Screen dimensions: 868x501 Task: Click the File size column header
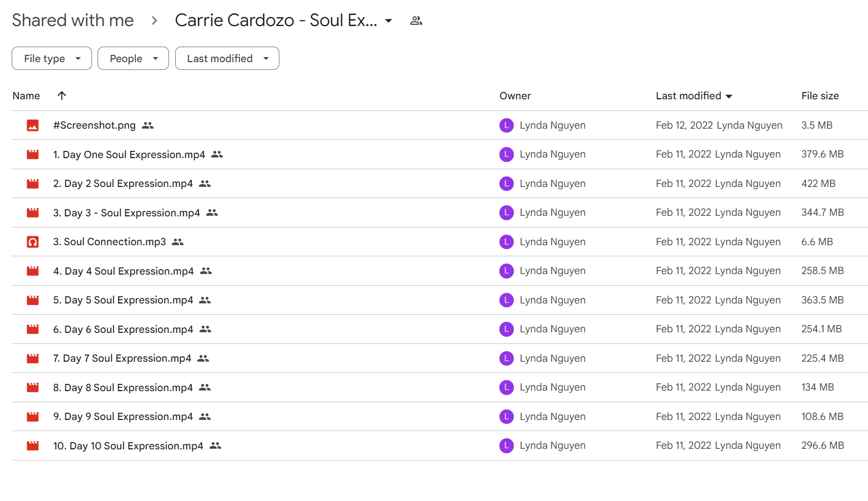(x=820, y=95)
